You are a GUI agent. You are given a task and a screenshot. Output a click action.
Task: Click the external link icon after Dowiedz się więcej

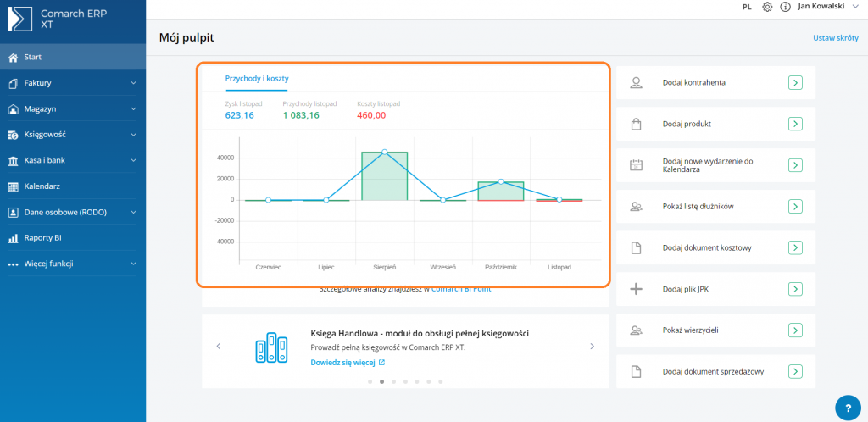[381, 363]
